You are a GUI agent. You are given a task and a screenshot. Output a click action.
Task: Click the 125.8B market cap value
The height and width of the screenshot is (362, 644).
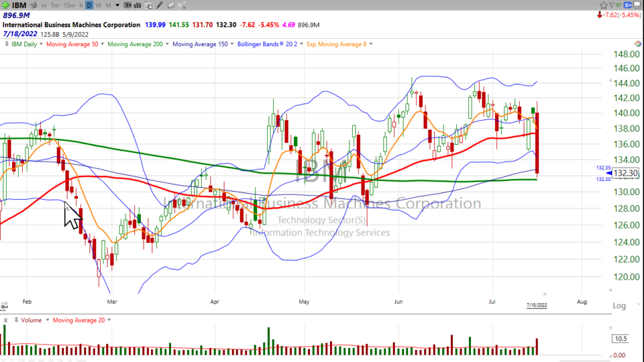[50, 34]
